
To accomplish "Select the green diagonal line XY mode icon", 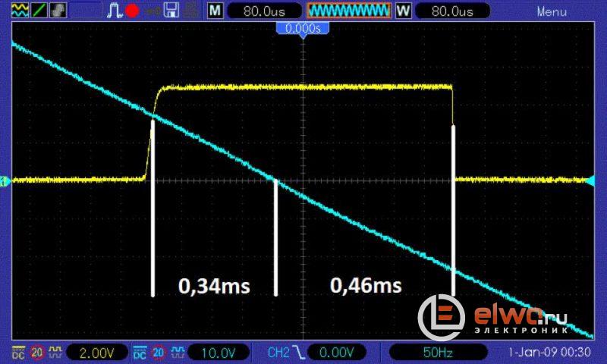I will [x=39, y=10].
